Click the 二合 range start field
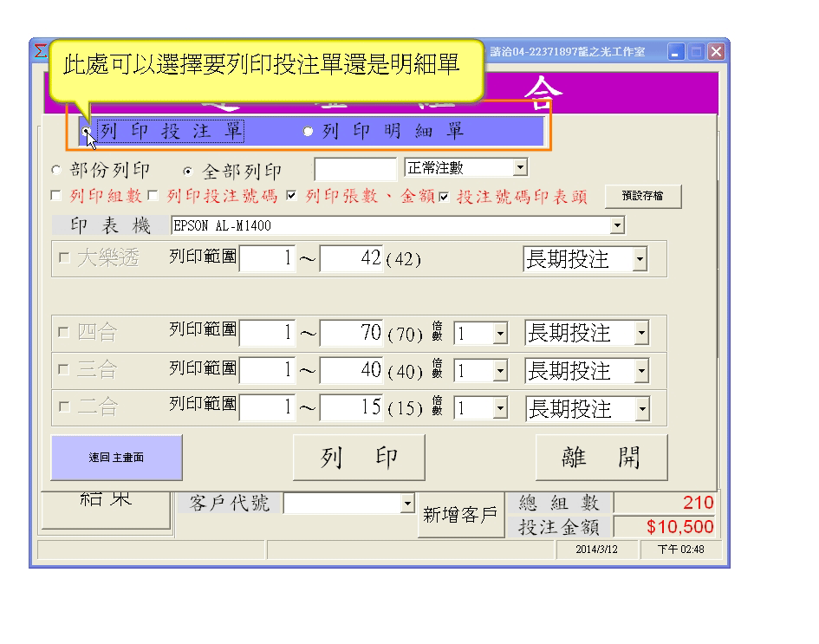Image resolution: width=819 pixels, height=644 pixels. [x=268, y=407]
